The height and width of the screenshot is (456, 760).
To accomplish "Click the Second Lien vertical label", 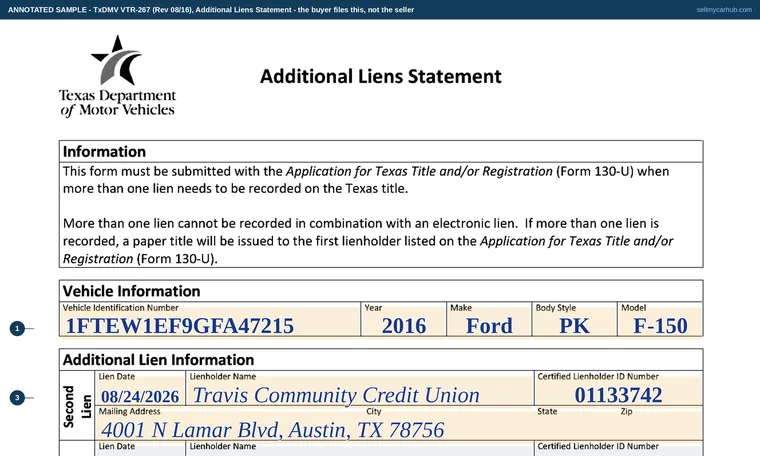I will 77,406.
